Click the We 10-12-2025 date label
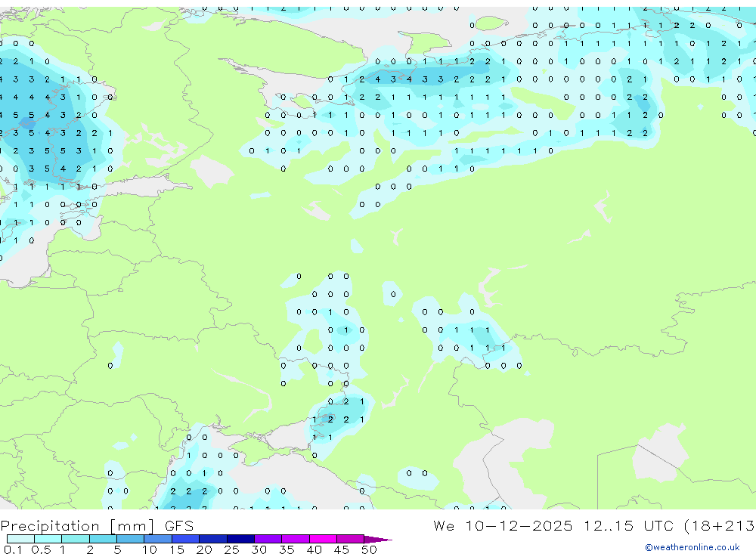The image size is (756, 554). tap(503, 525)
